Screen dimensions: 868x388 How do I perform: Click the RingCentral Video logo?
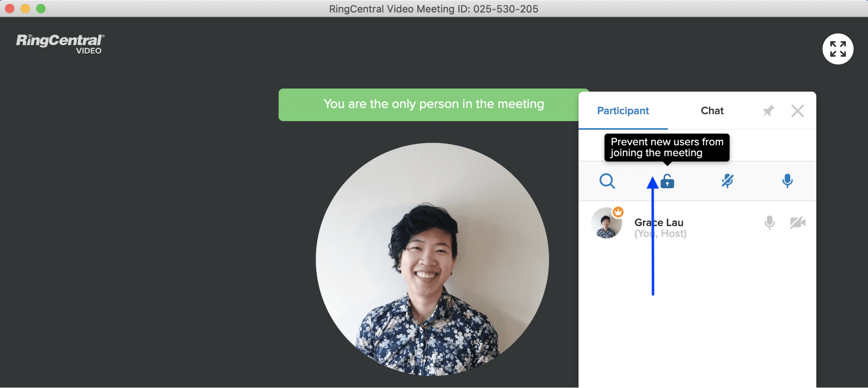pyautogui.click(x=60, y=44)
